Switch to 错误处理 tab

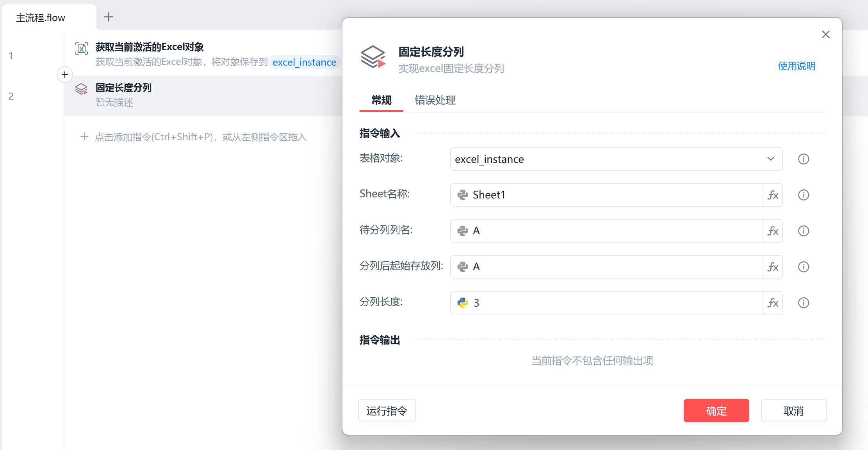435,100
